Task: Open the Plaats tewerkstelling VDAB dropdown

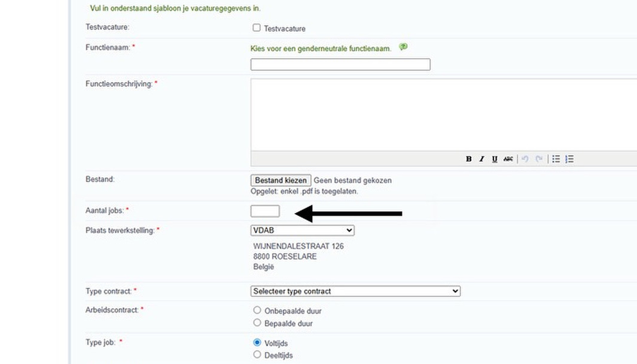Action: pyautogui.click(x=302, y=230)
